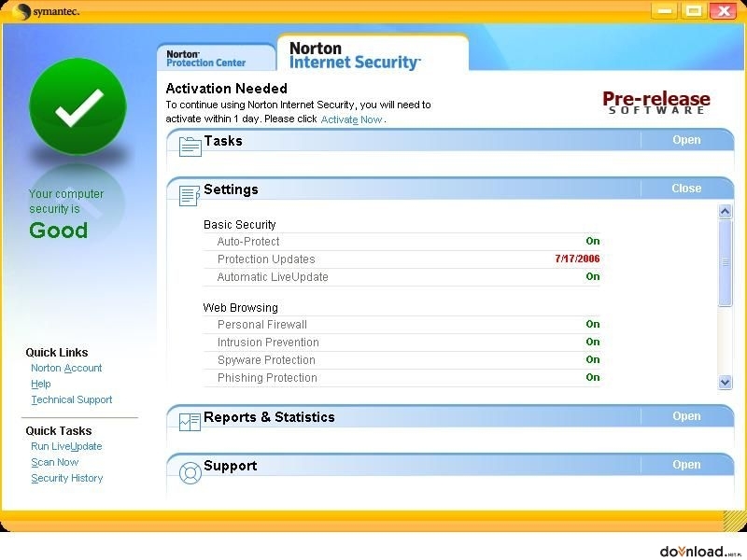Click the Activate Now link
This screenshot has width=747, height=560.
pyautogui.click(x=352, y=119)
